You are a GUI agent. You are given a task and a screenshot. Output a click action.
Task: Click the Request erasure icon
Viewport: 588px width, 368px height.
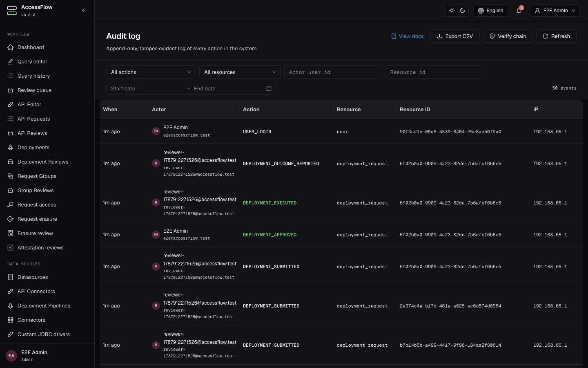pyautogui.click(x=11, y=219)
